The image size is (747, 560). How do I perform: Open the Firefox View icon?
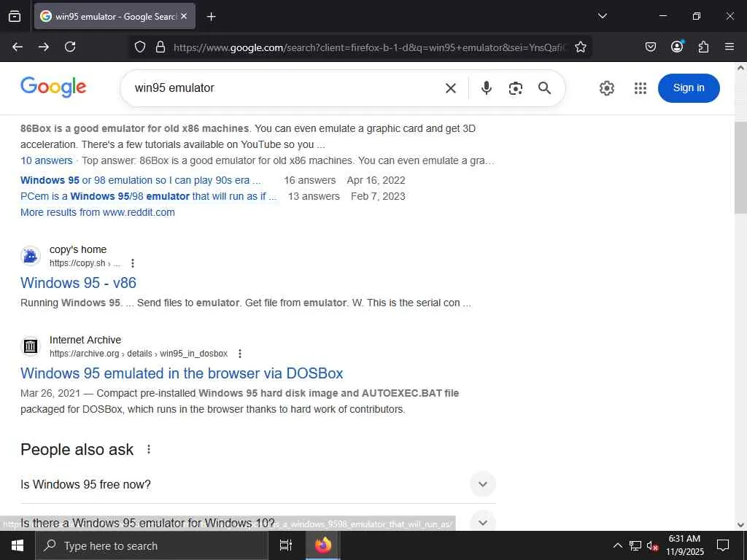[15, 16]
